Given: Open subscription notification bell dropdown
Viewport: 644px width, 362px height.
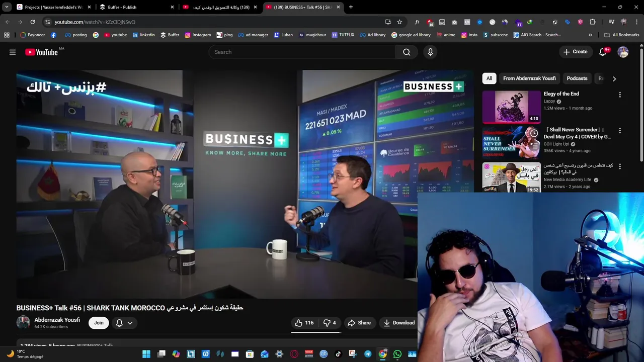Looking at the screenshot, I should [x=124, y=323].
